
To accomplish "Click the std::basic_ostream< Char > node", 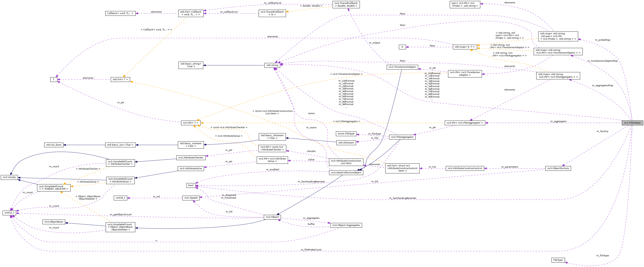I will [191, 145].
